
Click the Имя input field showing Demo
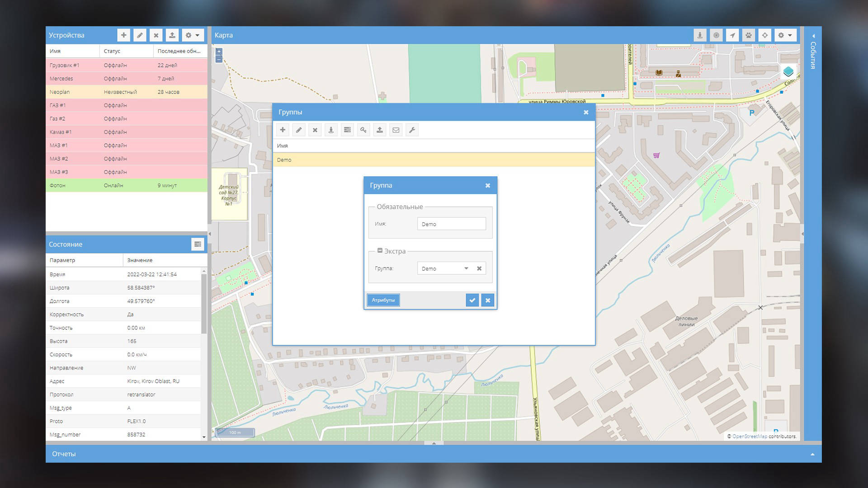tap(452, 224)
